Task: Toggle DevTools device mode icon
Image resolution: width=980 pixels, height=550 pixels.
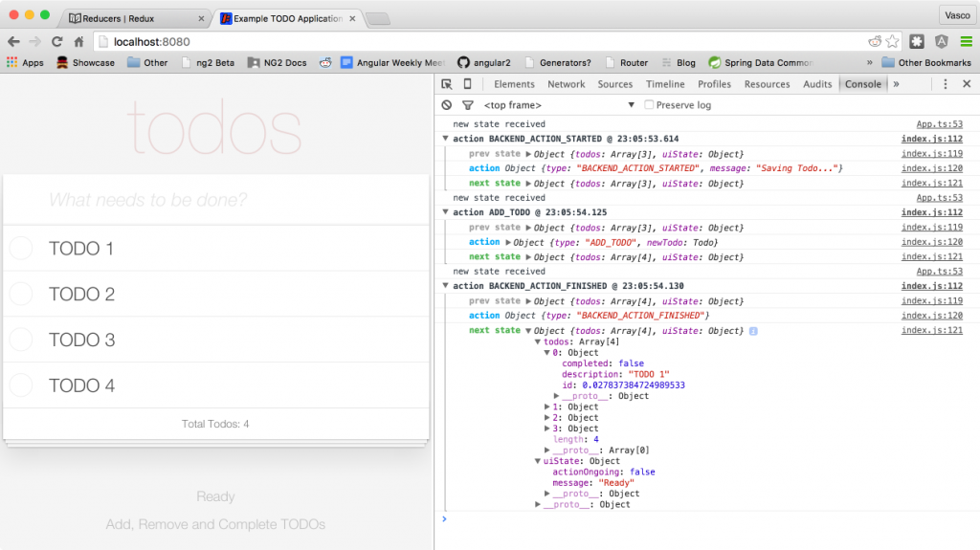Action: coord(467,84)
